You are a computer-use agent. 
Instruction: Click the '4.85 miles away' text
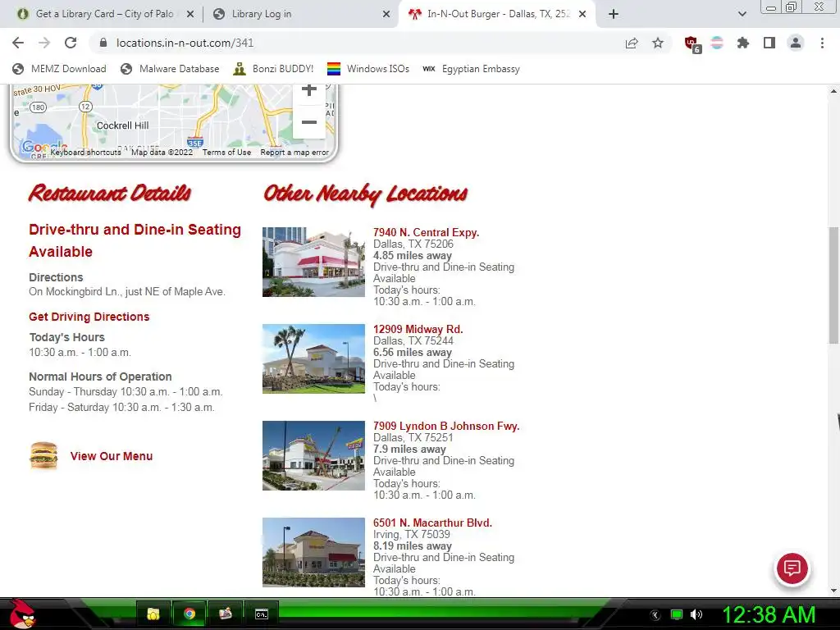click(413, 256)
